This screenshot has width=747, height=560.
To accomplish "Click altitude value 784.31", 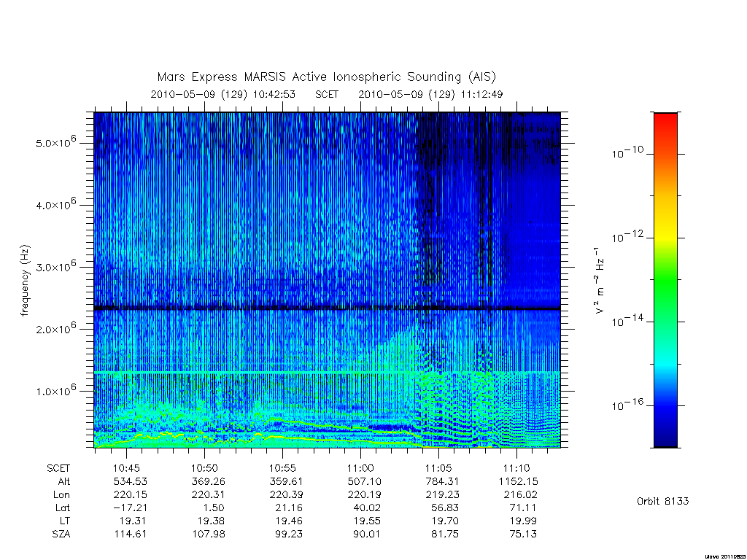I will [443, 481].
